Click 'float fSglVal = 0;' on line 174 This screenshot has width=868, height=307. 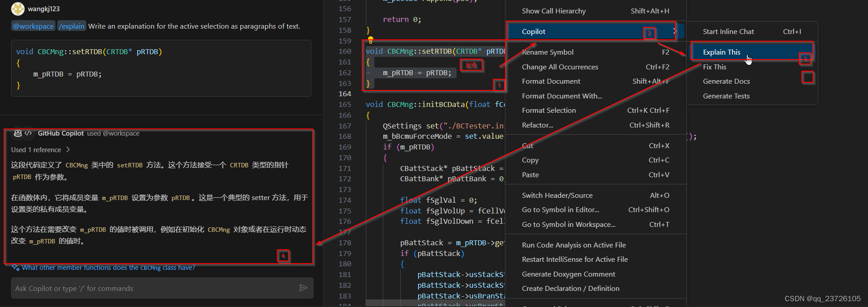(x=439, y=200)
